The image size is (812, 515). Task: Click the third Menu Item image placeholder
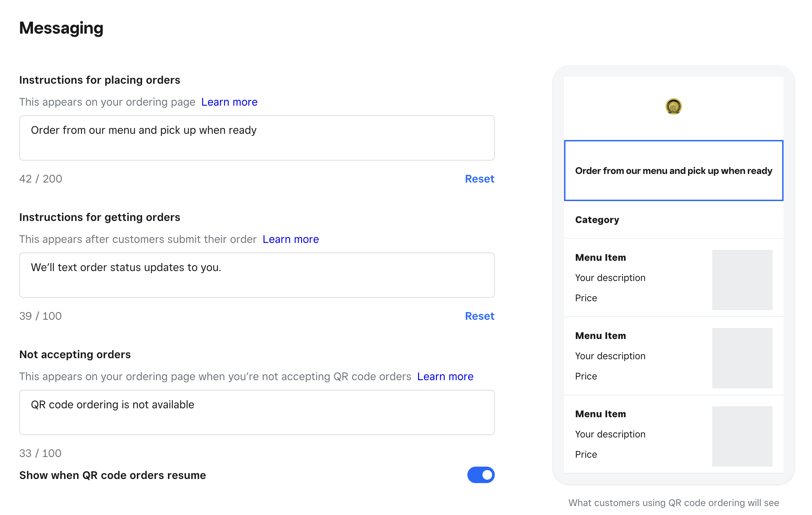tap(742, 436)
